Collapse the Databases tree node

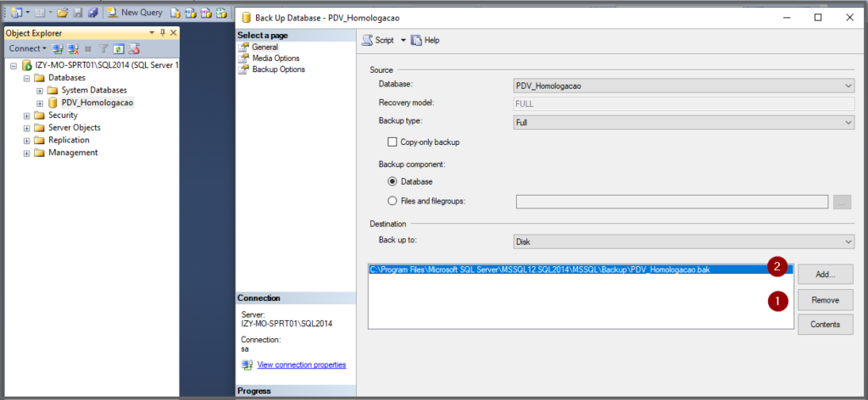26,78
